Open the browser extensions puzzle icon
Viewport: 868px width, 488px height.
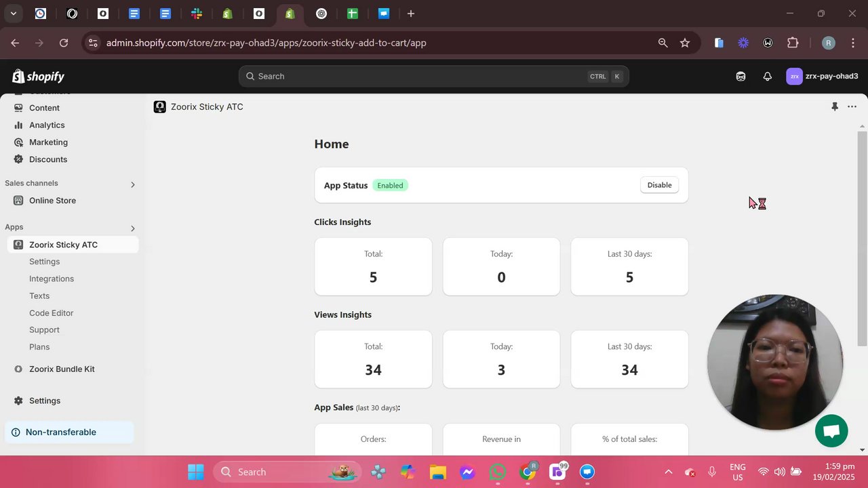[793, 43]
